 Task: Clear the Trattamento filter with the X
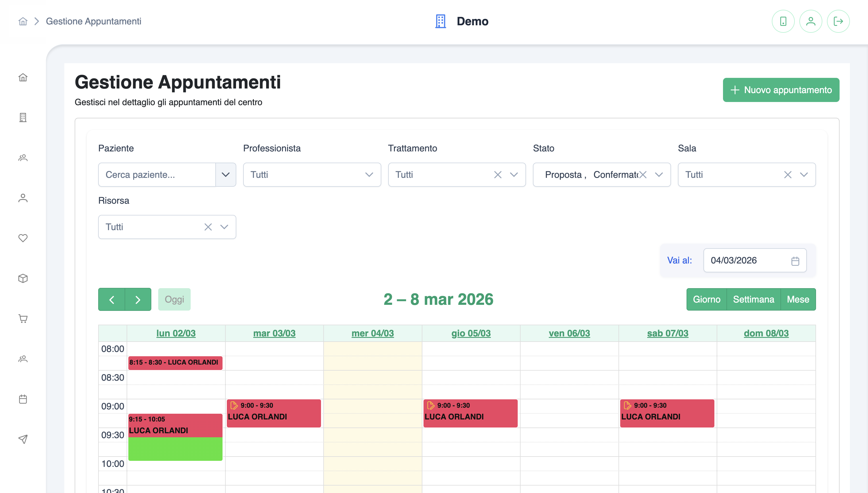pos(497,175)
